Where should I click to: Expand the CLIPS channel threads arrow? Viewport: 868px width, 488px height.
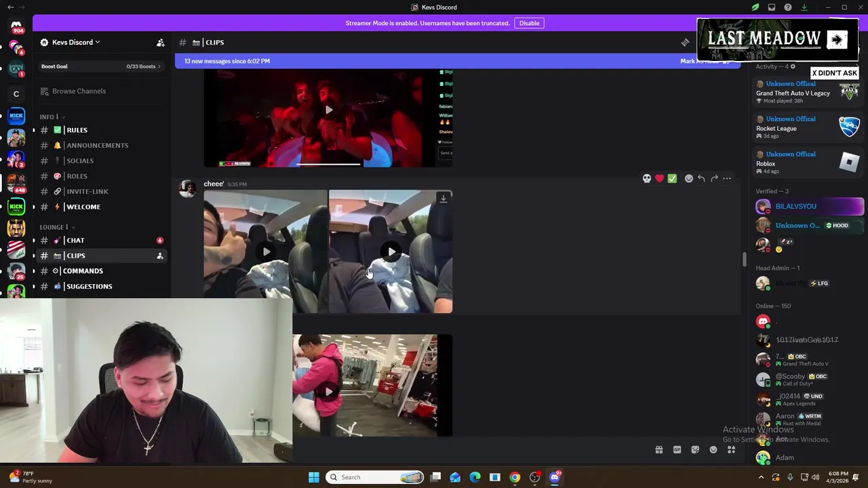(x=34, y=256)
